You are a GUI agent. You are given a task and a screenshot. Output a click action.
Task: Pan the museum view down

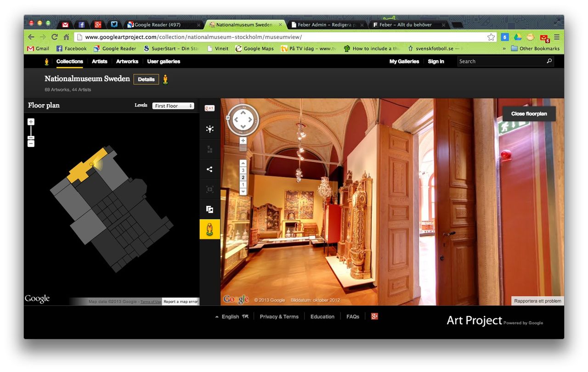[x=243, y=127]
